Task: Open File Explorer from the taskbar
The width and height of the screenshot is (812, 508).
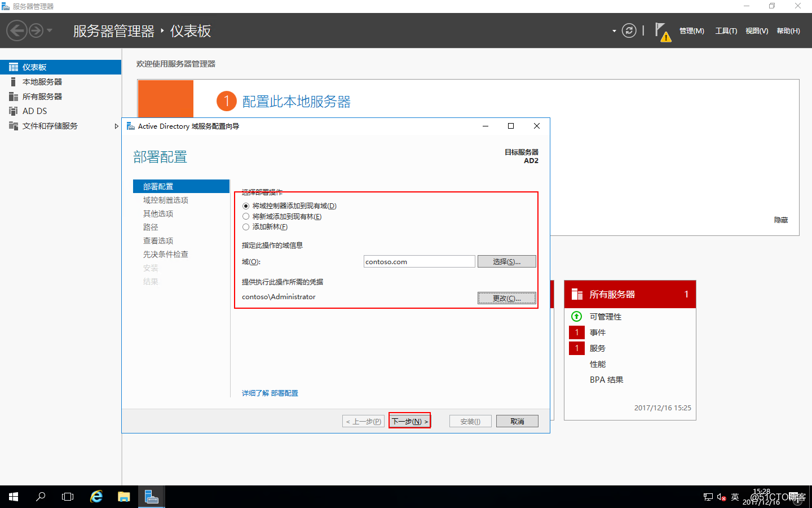Action: [123, 497]
